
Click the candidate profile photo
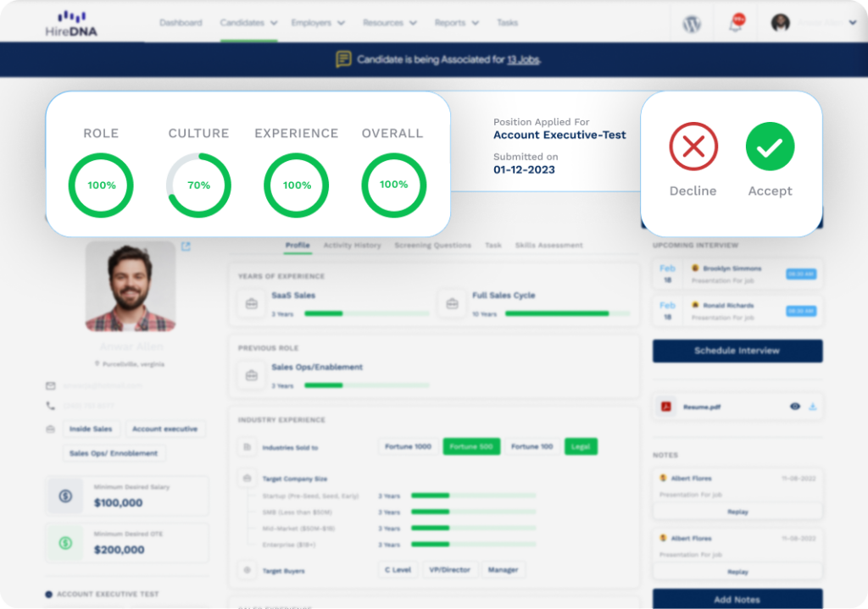pyautogui.click(x=131, y=286)
